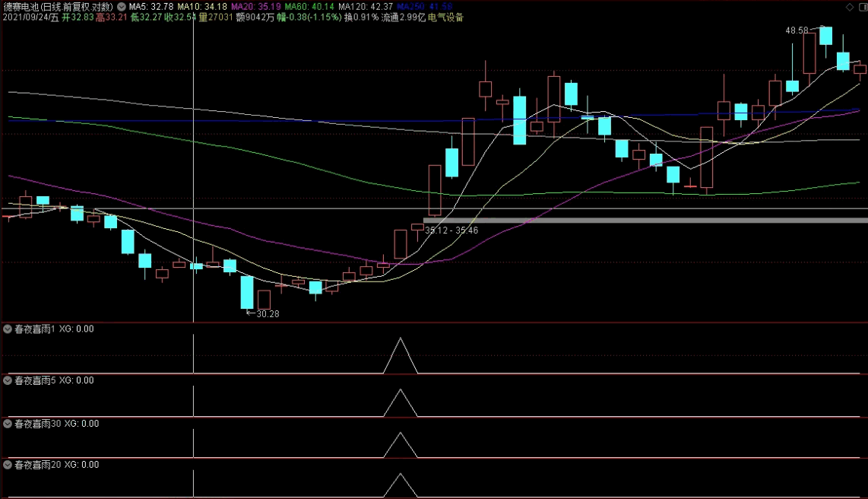
Task: Click the low price 低32.27
Action: click(x=146, y=17)
